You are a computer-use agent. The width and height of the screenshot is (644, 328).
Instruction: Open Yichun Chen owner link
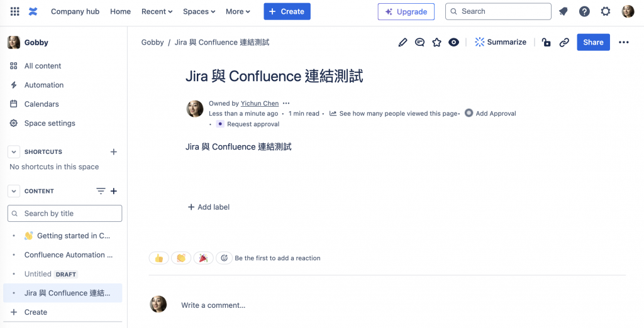click(x=260, y=104)
